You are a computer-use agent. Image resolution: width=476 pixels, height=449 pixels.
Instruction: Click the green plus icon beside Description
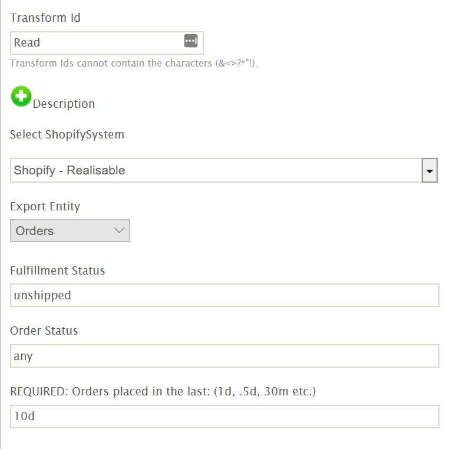21,96
